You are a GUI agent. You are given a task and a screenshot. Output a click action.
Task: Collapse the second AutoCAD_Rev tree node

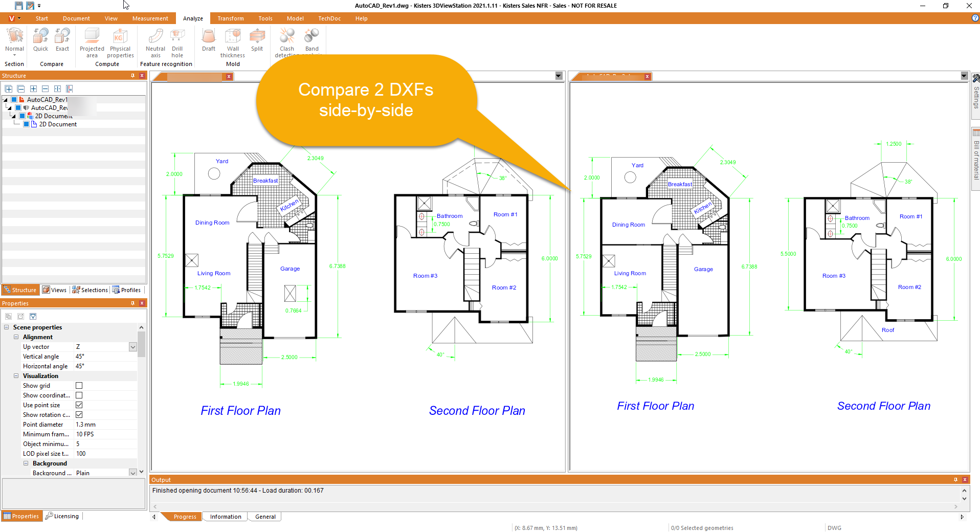point(9,107)
